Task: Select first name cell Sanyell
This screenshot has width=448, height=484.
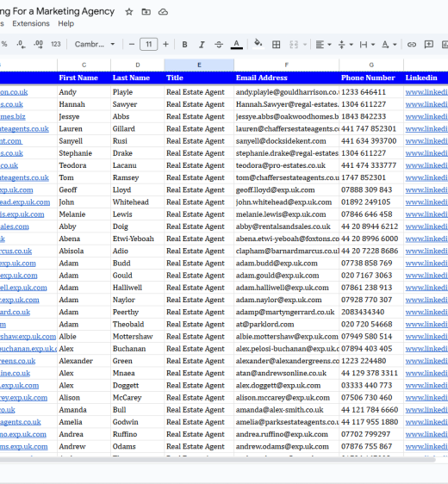Action: coord(84,141)
